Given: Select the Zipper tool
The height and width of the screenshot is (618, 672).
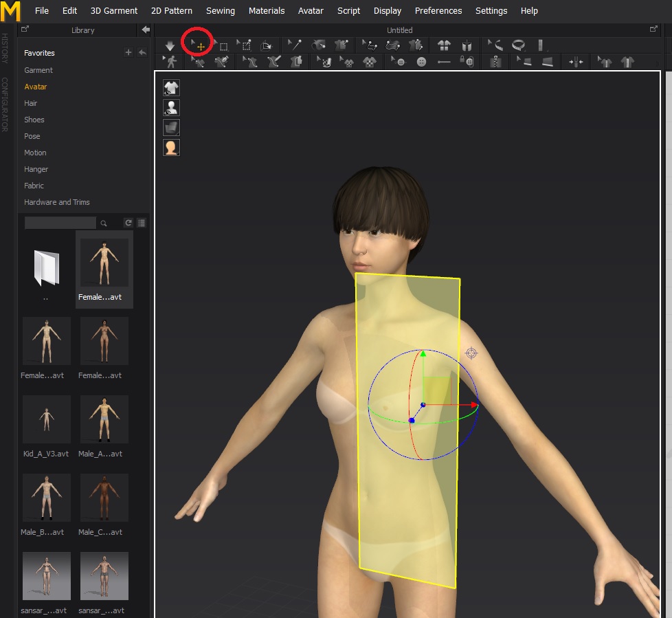Looking at the screenshot, I should [495, 62].
